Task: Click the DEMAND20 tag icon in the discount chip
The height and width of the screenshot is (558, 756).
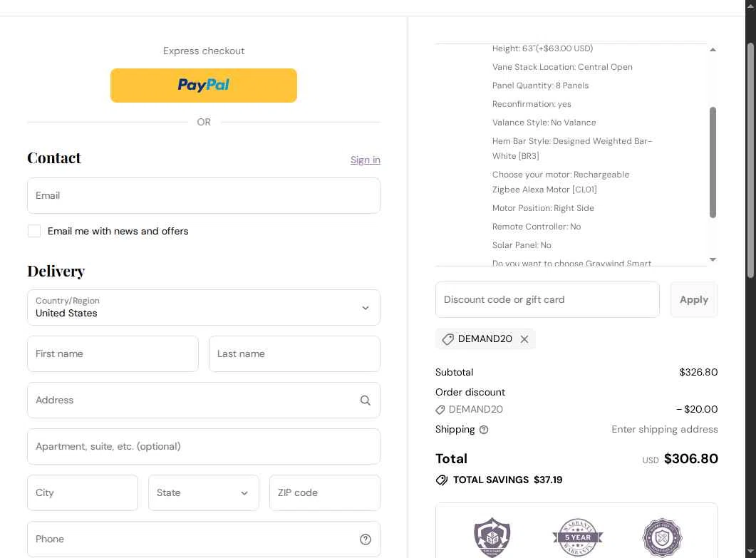Action: click(x=448, y=339)
